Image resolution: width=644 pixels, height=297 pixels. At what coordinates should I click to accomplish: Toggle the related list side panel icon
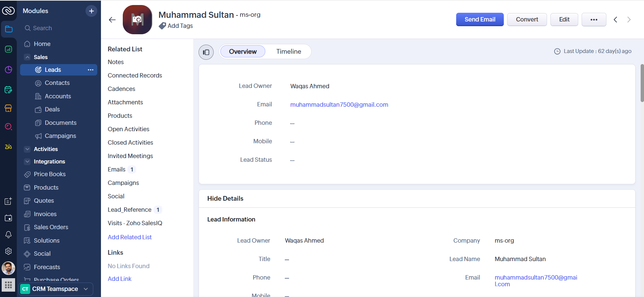[x=206, y=52]
